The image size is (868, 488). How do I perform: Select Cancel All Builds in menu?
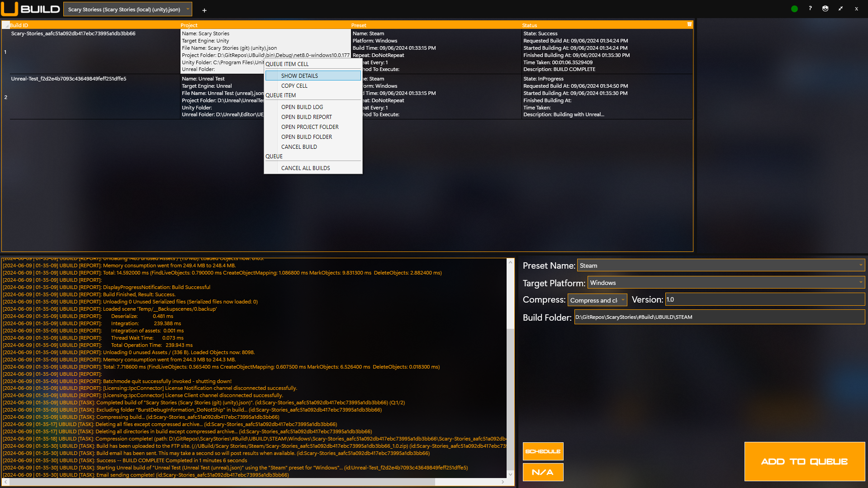pyautogui.click(x=305, y=168)
